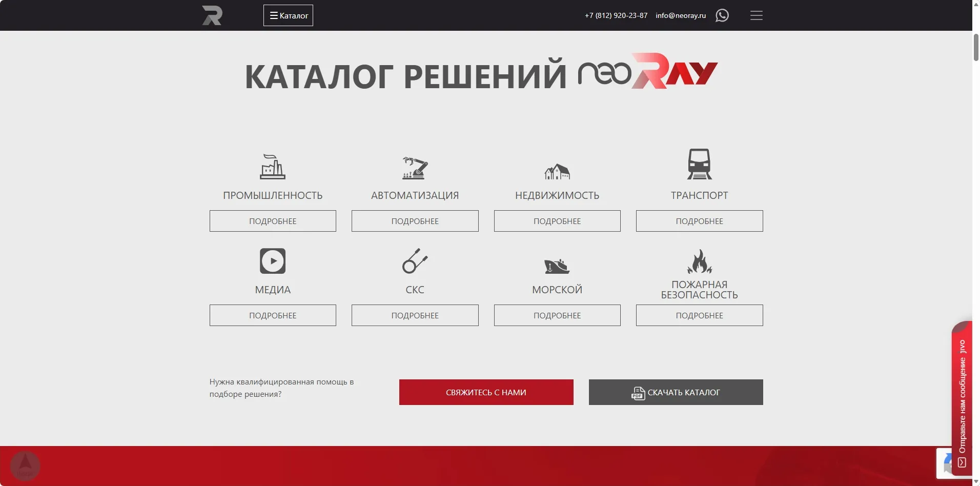Click Подробнее under Морской
The width and height of the screenshot is (980, 486).
point(557,315)
